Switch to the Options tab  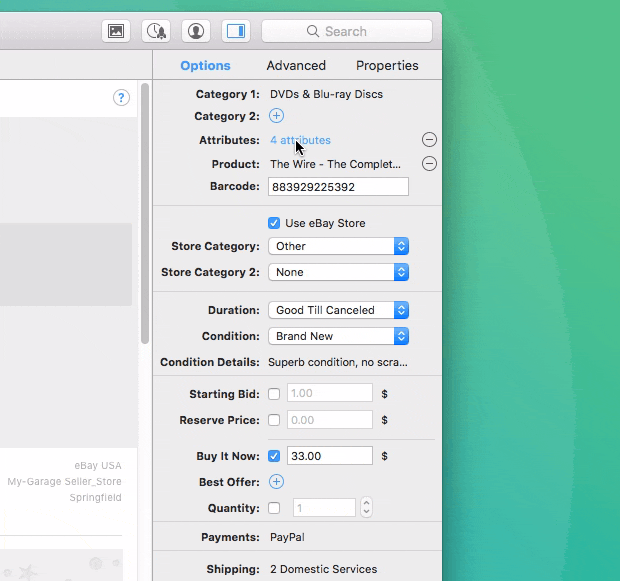(x=205, y=66)
